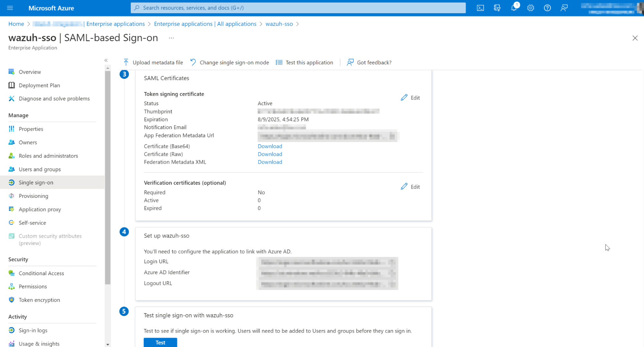Go to Home breadcrumb
The image size is (644, 347).
pyautogui.click(x=16, y=24)
